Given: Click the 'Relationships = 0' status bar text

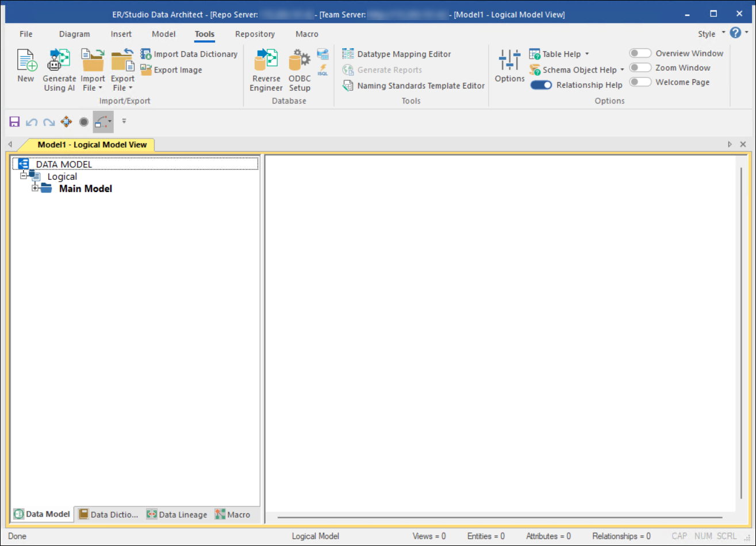Looking at the screenshot, I should coord(621,536).
